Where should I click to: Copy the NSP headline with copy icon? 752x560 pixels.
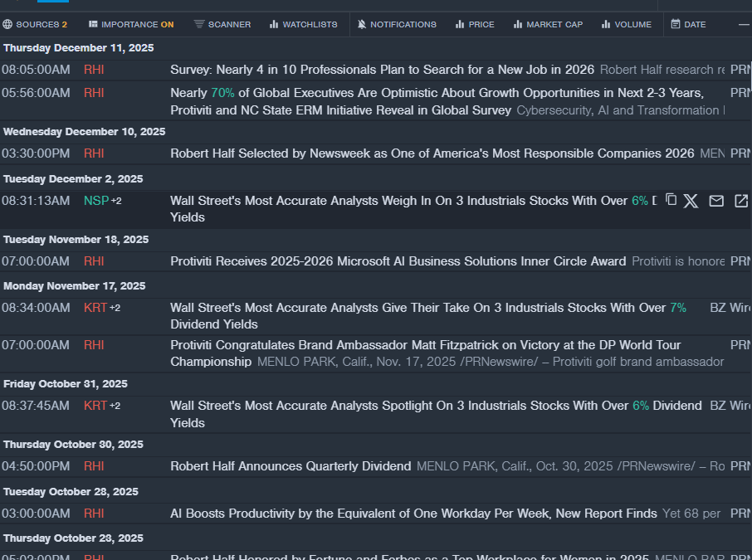pyautogui.click(x=671, y=200)
